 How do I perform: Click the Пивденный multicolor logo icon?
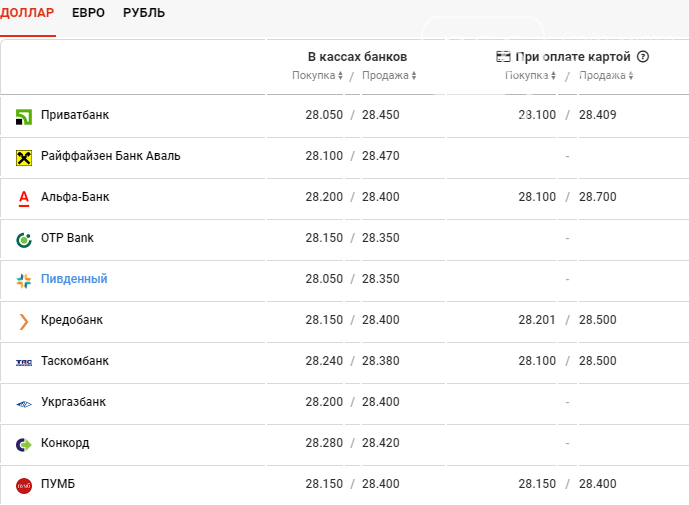pos(24,281)
